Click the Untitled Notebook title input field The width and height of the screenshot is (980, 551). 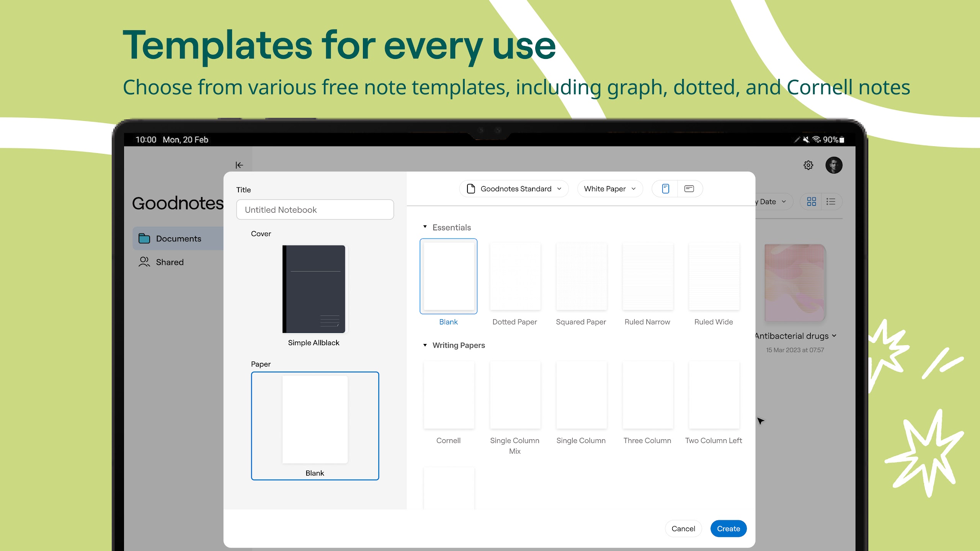point(315,209)
